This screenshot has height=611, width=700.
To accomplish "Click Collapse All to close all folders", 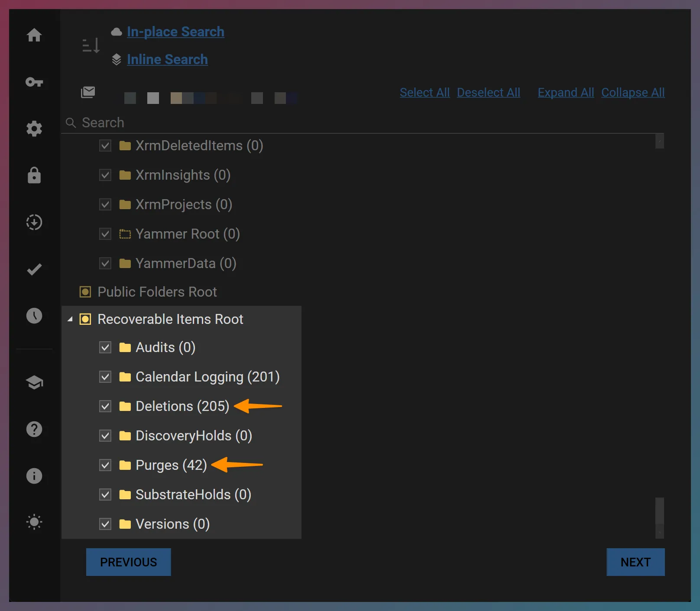I will [x=633, y=92].
